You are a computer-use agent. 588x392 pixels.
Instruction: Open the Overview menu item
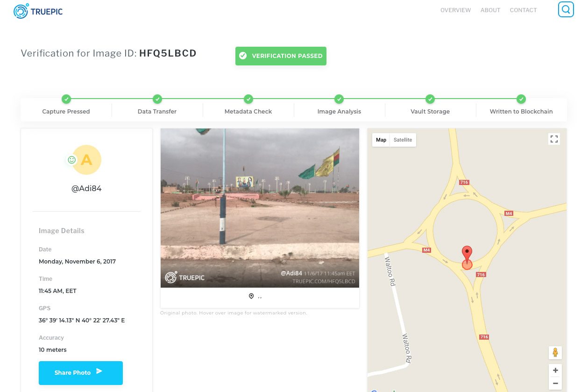pos(455,10)
